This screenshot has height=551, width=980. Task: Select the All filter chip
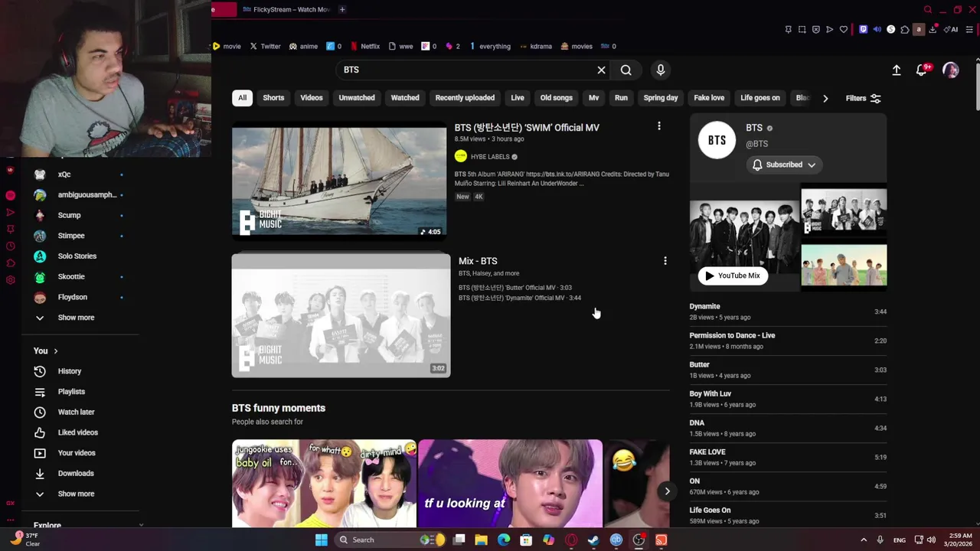tap(242, 98)
